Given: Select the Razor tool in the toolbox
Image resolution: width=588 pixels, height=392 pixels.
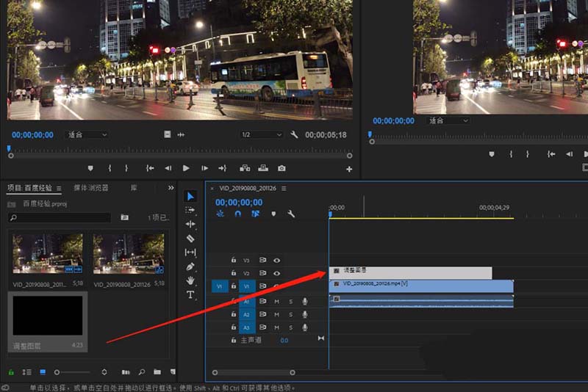Looking at the screenshot, I should [x=190, y=238].
